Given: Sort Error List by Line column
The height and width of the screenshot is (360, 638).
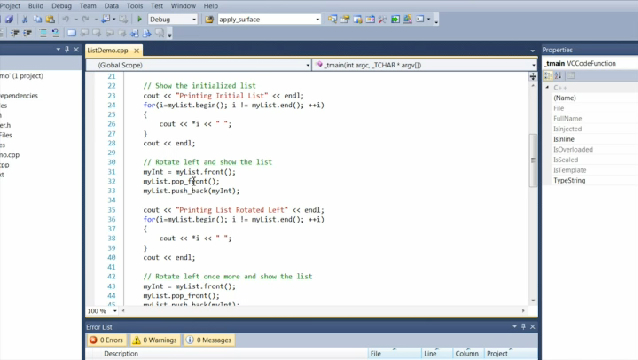Looking at the screenshot, I should coord(437,353).
